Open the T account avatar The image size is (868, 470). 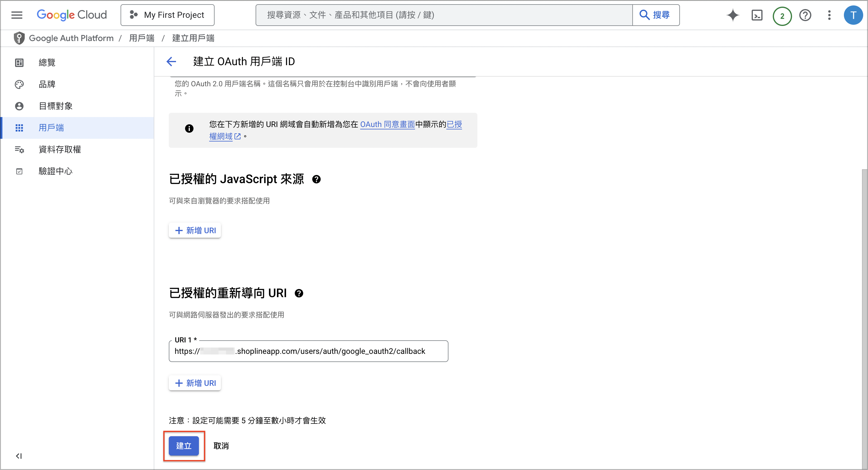(853, 15)
